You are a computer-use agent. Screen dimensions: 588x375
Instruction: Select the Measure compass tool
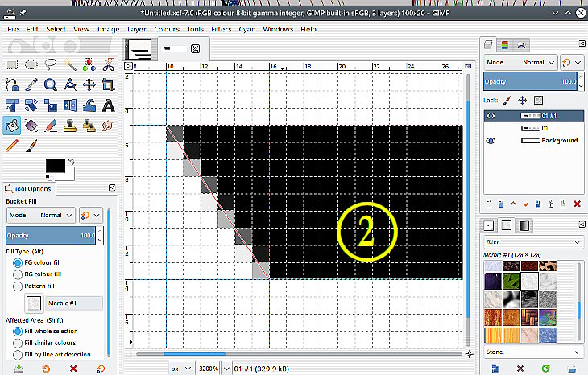pos(70,84)
